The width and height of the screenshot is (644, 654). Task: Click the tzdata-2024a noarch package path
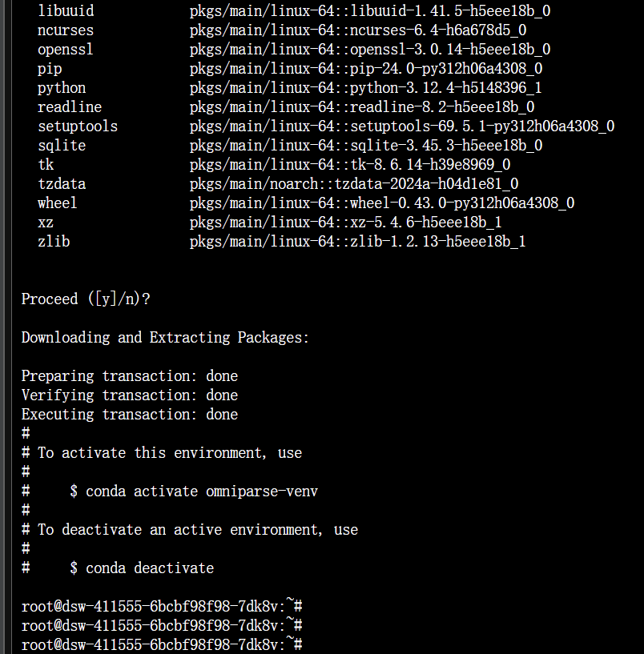click(353, 183)
